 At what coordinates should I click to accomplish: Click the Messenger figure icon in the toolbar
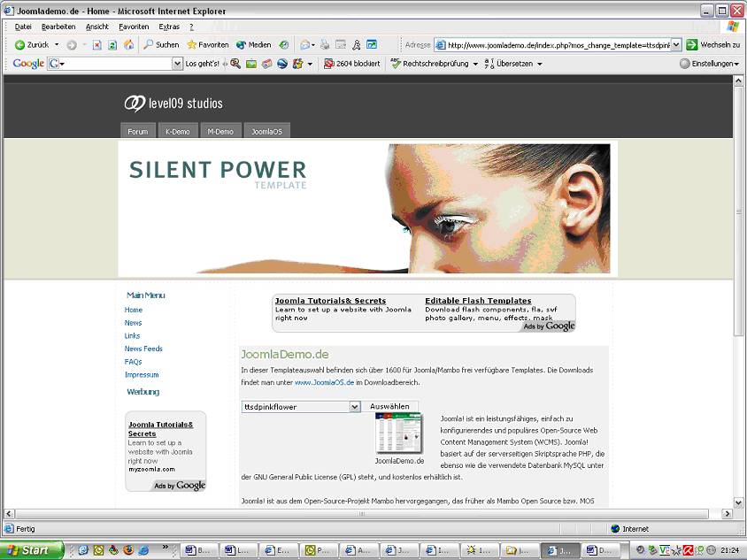(357, 45)
